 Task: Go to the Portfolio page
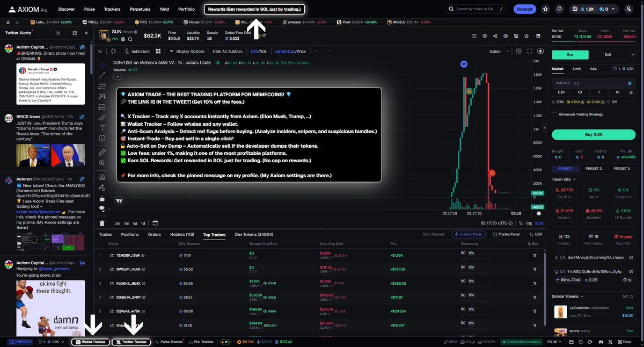click(186, 9)
